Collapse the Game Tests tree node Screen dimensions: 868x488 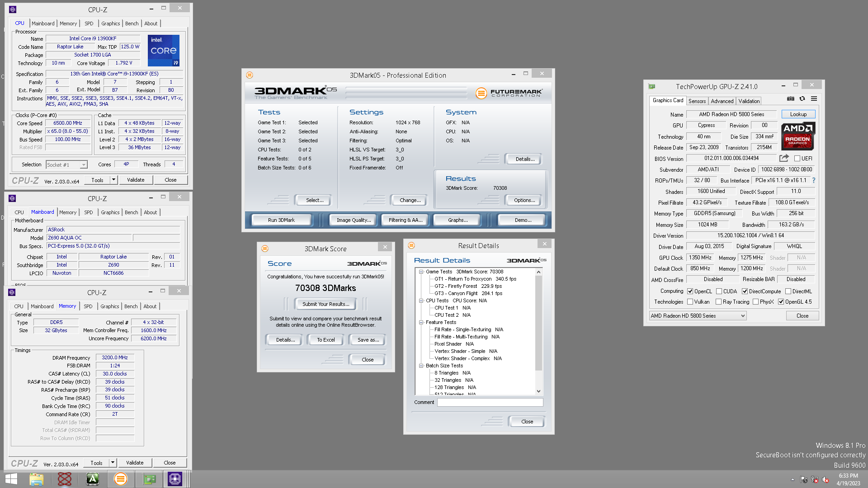coord(421,272)
